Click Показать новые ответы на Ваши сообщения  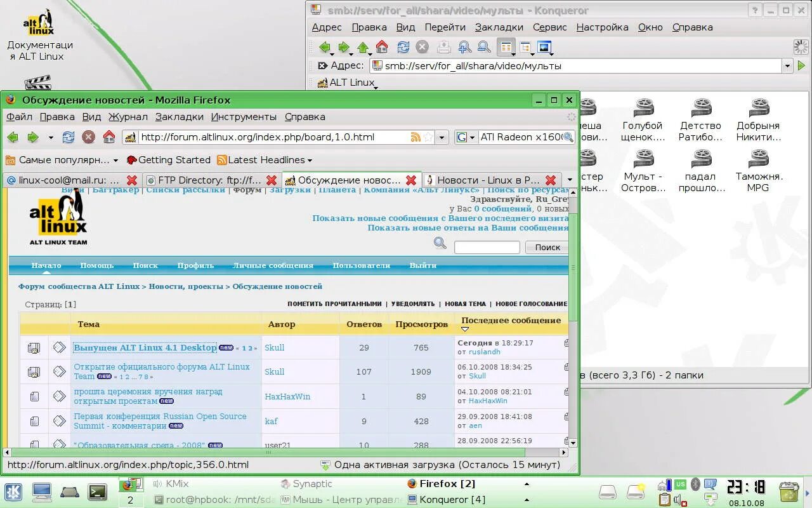(468, 227)
